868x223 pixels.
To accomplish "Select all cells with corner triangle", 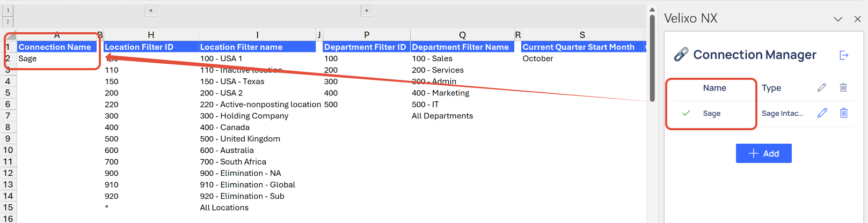I will (x=10, y=35).
